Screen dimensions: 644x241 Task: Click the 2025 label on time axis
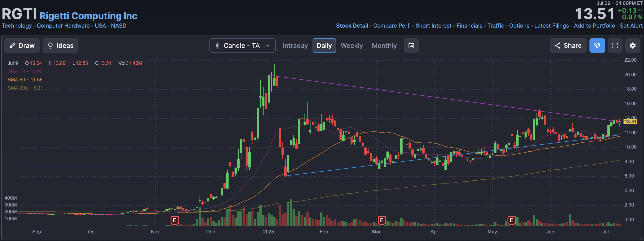tap(268, 232)
